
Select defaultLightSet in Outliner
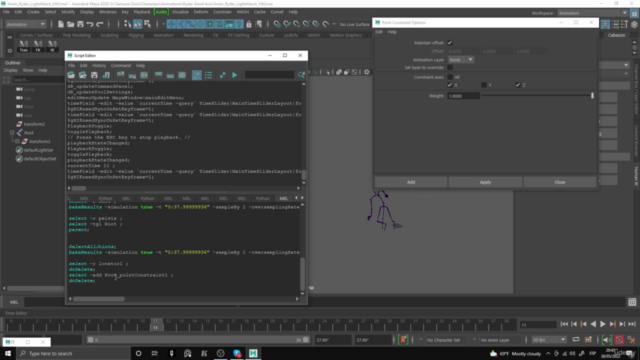[38, 150]
